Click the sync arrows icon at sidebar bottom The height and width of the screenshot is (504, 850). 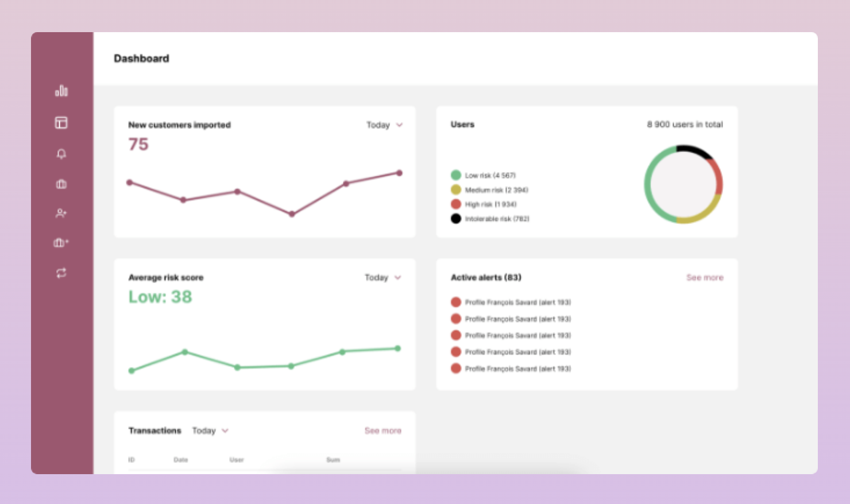pos(61,273)
